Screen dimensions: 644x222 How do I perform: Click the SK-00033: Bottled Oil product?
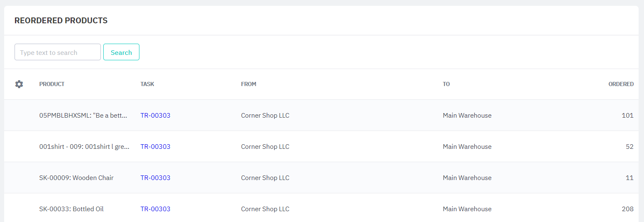pos(71,209)
